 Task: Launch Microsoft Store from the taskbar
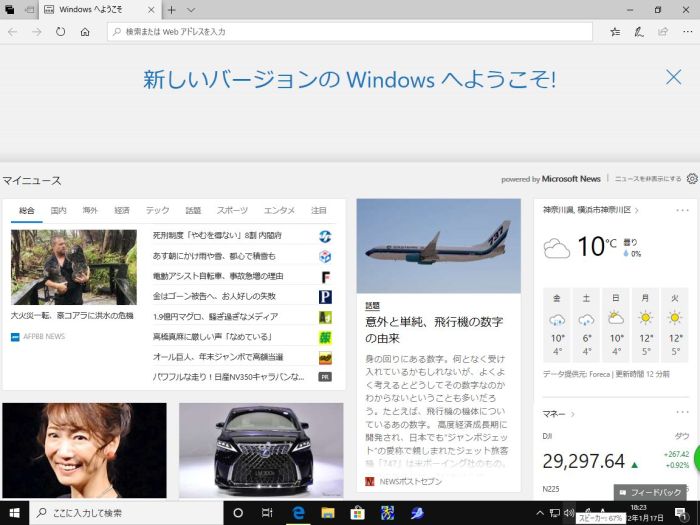click(x=357, y=513)
